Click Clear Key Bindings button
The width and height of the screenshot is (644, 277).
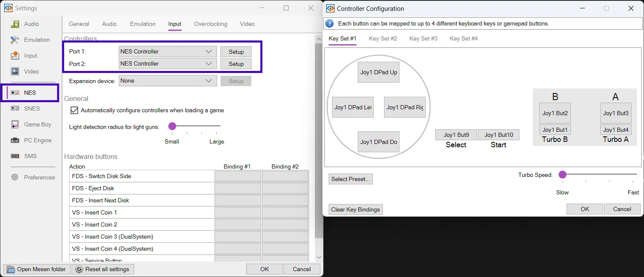(355, 209)
